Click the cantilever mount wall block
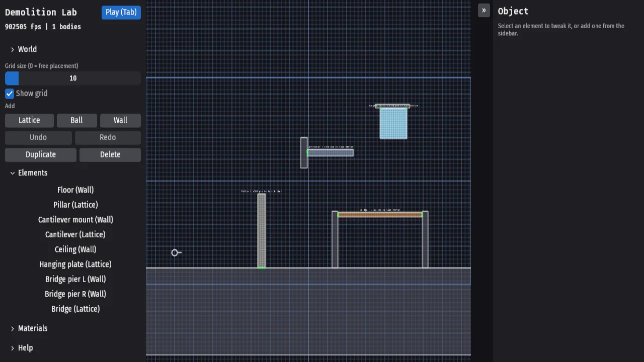This screenshot has width=644, height=362. coord(304,153)
